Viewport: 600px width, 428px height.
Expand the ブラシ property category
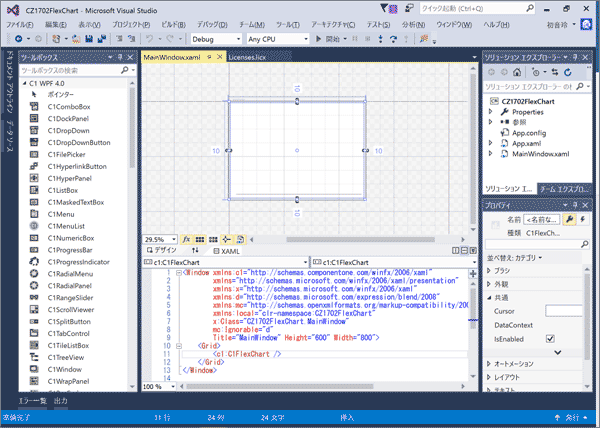click(489, 270)
